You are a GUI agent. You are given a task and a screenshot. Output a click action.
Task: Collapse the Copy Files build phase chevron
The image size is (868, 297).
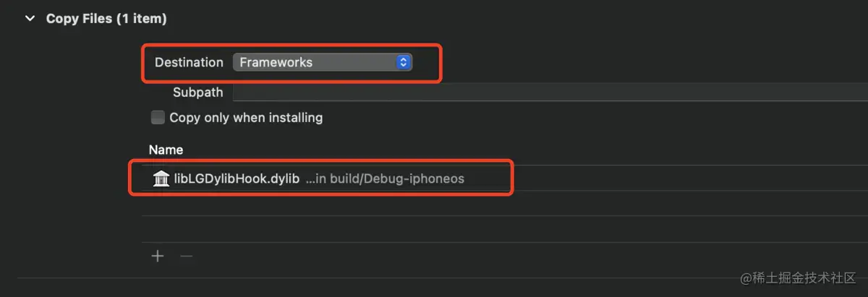coord(30,19)
